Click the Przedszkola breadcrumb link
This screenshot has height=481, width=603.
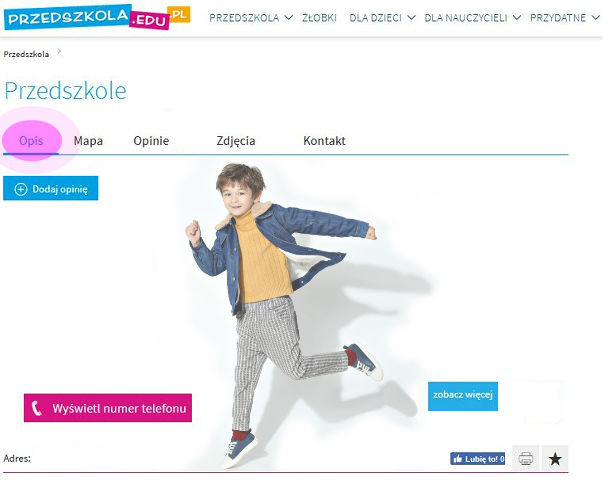point(26,54)
